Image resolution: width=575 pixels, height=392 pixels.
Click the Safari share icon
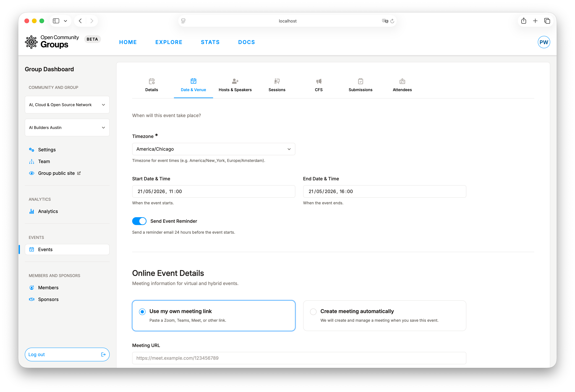point(524,21)
